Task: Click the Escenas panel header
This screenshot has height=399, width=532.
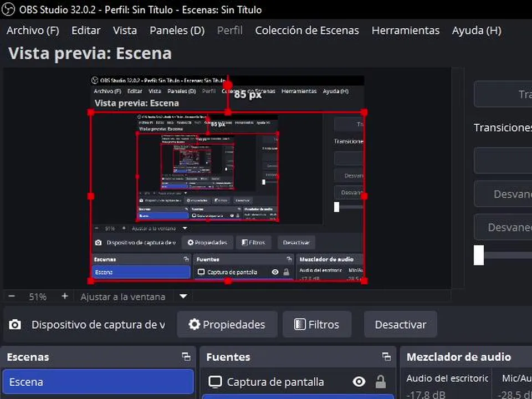Action: click(28, 357)
